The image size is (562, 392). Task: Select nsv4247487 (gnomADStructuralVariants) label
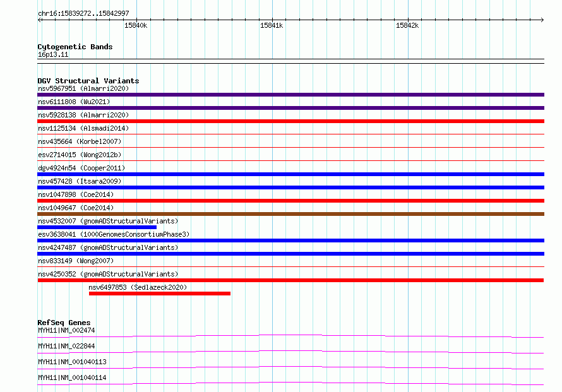pos(108,247)
